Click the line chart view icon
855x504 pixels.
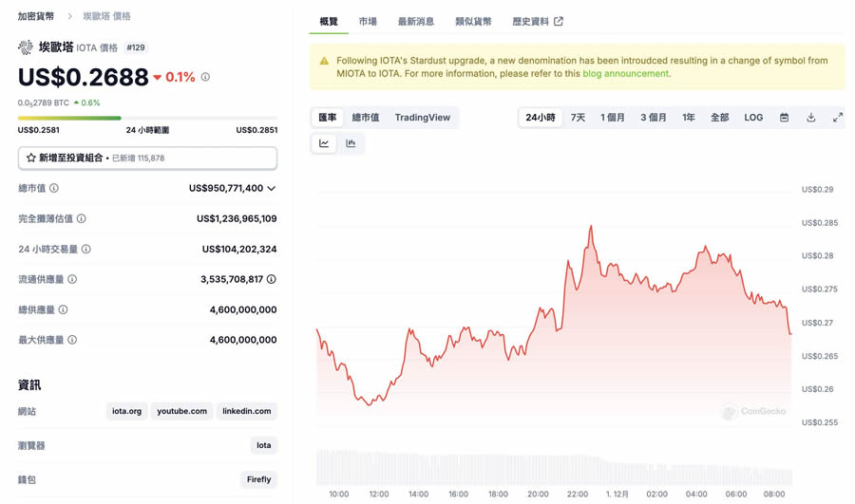tap(324, 143)
